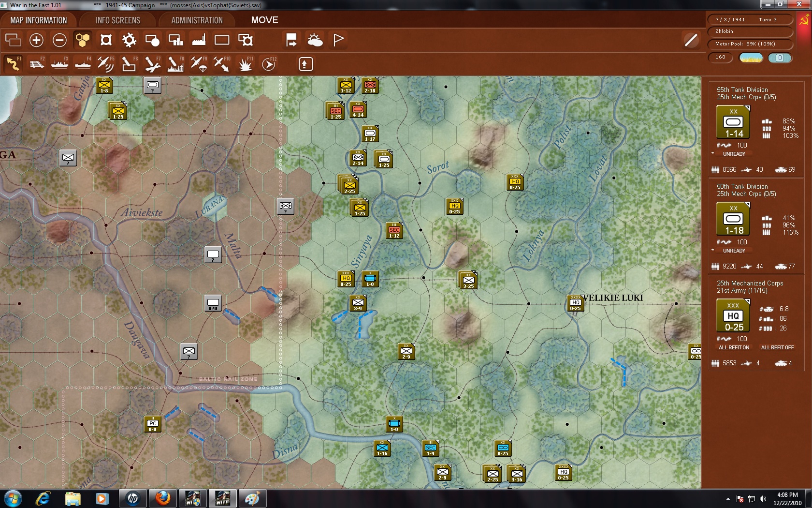Click the Motor Pool 89K field

click(x=750, y=44)
